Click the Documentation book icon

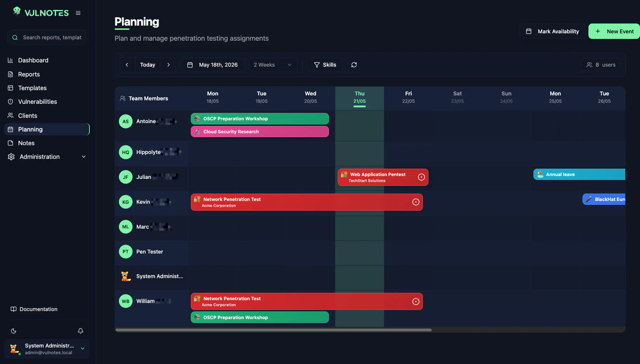(14, 309)
